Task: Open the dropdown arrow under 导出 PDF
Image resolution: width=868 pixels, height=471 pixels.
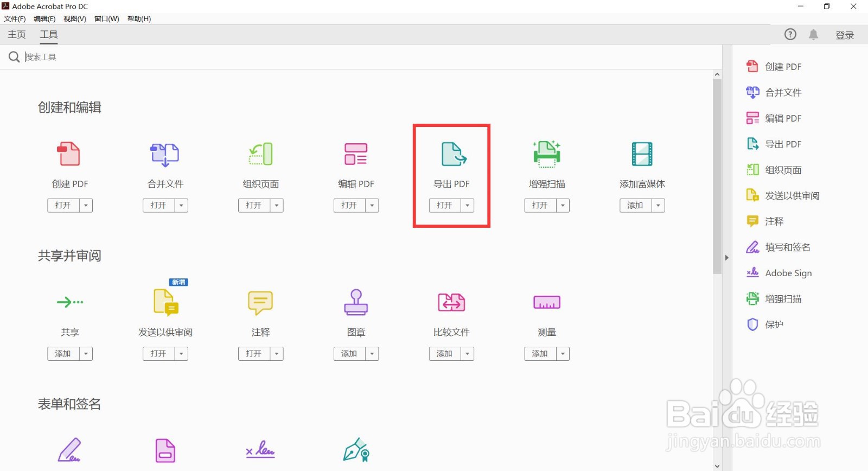Action: (468, 206)
